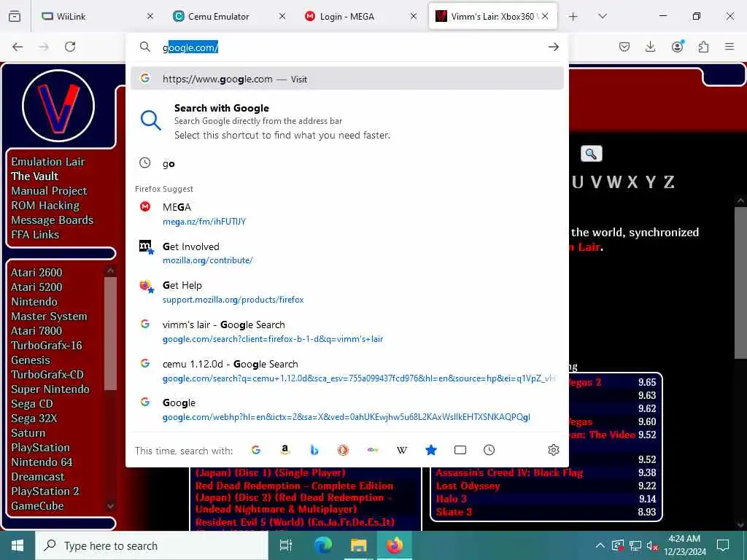Viewport: 747px width, 560px height.
Task: Open the Get Help Firefox support suggestion
Action: tap(347, 292)
